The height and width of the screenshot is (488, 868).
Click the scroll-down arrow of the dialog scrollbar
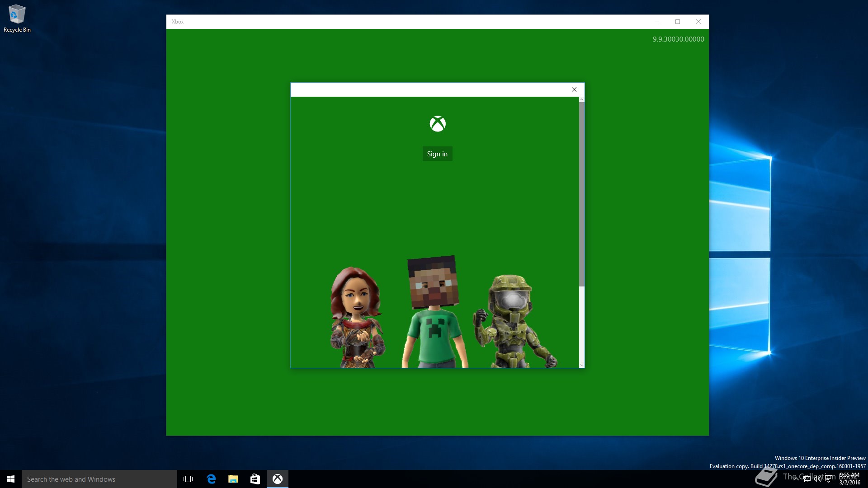[582, 365]
